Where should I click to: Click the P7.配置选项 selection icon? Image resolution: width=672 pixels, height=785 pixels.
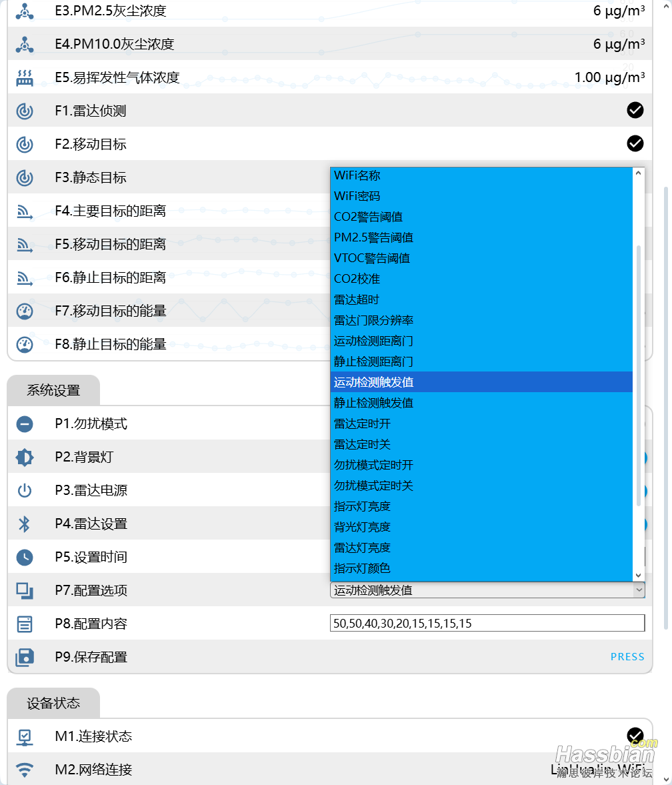pyautogui.click(x=25, y=591)
